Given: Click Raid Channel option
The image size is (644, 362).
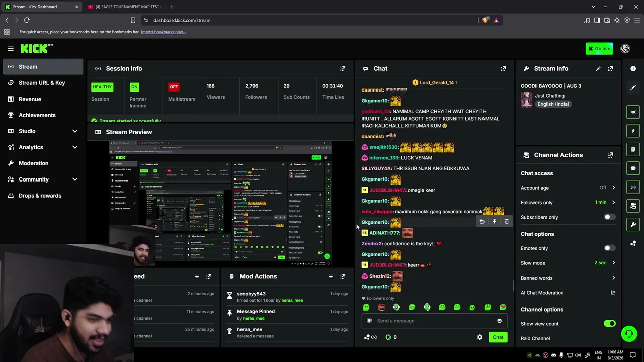Looking at the screenshot, I should [x=535, y=338].
